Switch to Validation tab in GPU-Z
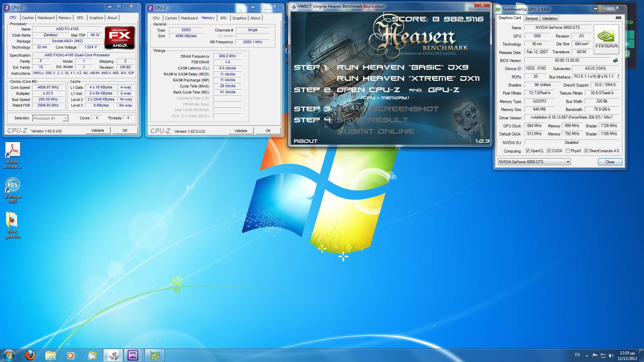Viewport: 644px width, 362px height. pos(549,18)
